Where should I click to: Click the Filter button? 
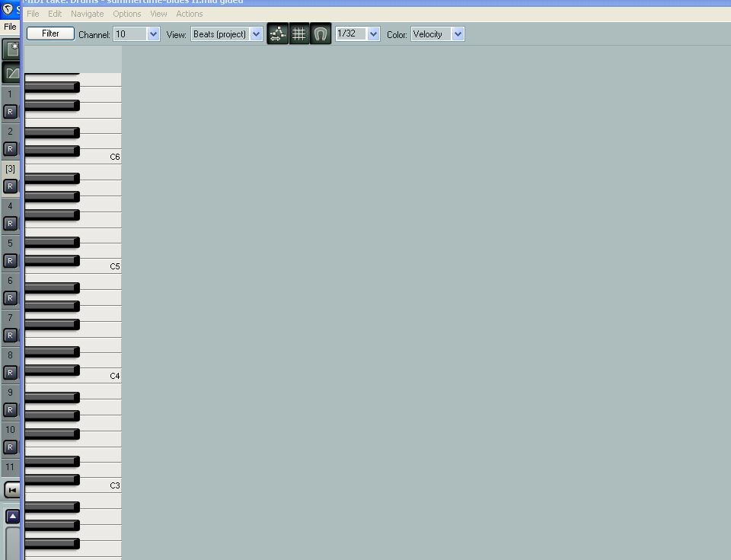(50, 33)
